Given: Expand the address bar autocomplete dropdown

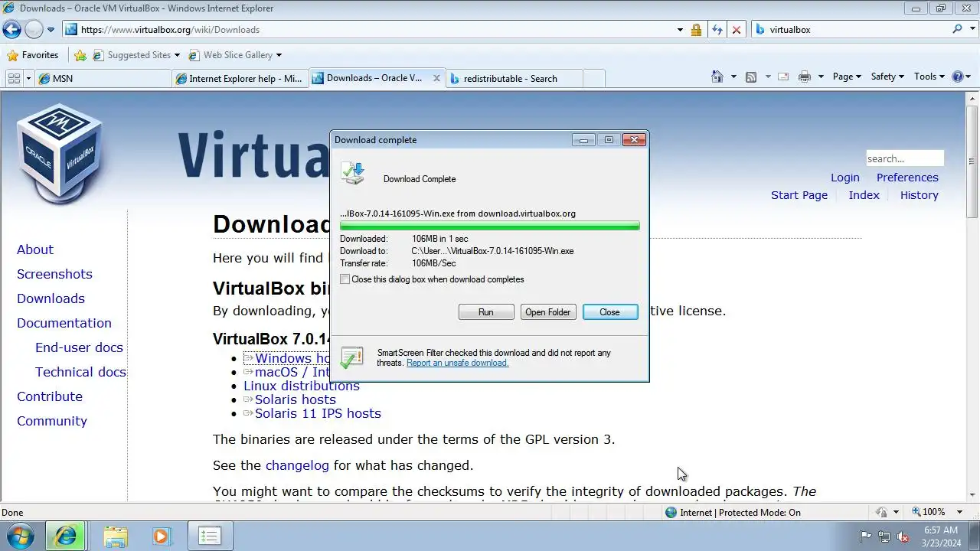Looking at the screenshot, I should (680, 30).
